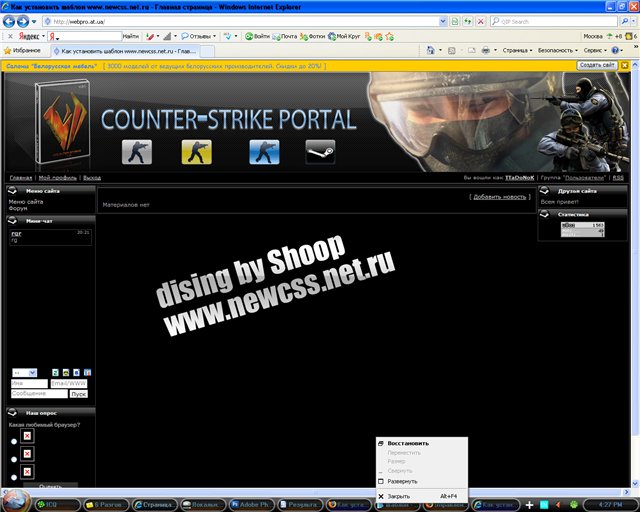This screenshot has width=640, height=512.
Task: Select the third poll radio option
Action: click(x=14, y=477)
